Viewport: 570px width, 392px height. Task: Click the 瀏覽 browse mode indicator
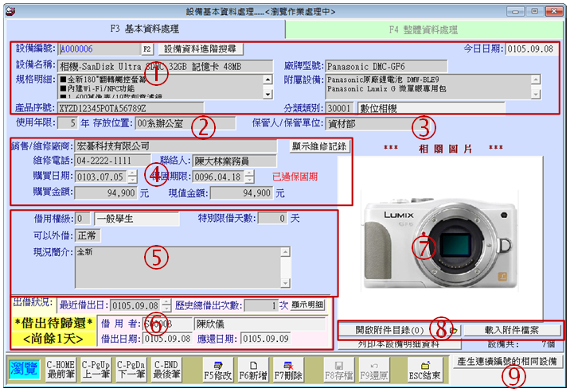click(x=25, y=369)
